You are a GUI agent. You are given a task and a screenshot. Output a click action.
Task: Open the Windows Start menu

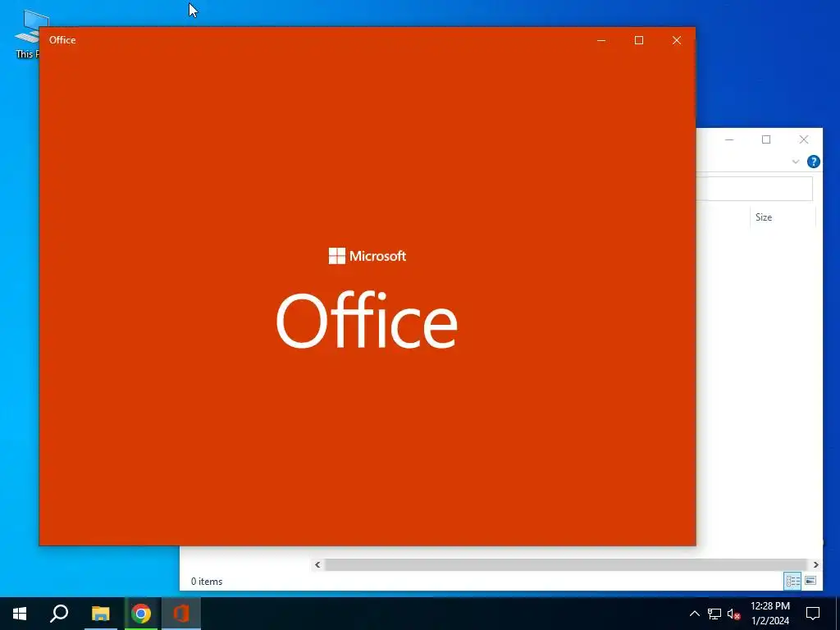tap(20, 614)
